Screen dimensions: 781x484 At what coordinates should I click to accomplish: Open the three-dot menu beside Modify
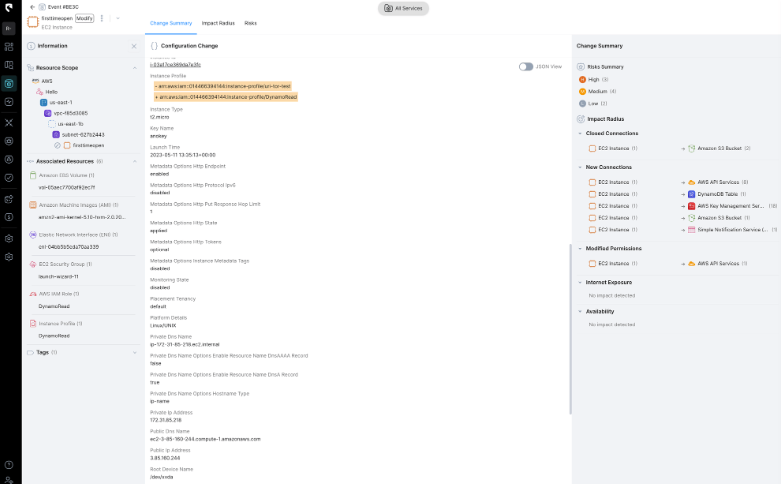[102, 18]
